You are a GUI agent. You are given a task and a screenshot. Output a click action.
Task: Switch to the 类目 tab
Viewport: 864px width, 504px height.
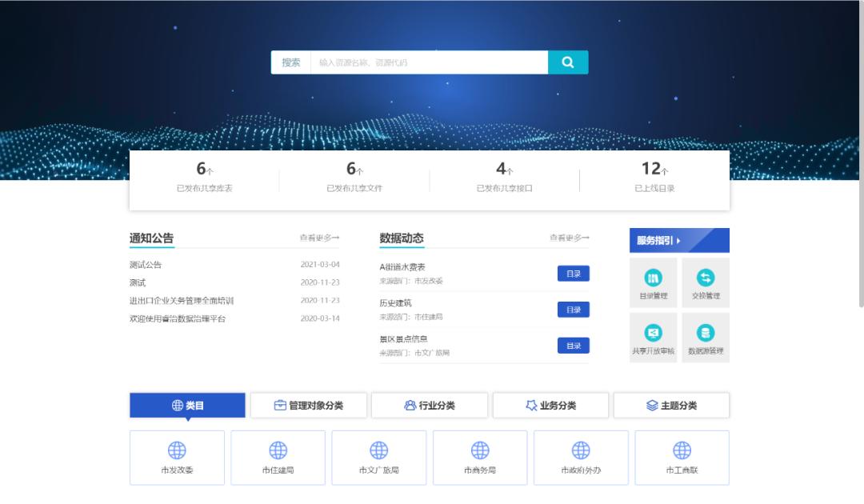(187, 405)
